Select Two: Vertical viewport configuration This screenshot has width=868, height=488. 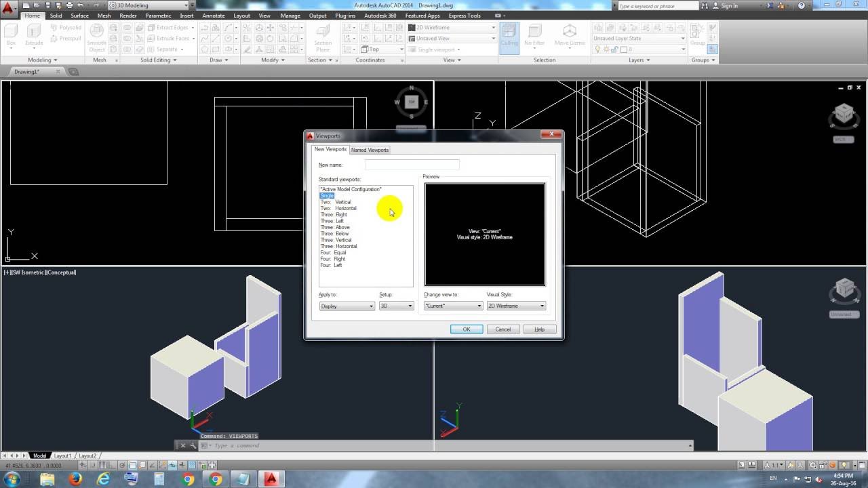pos(336,202)
